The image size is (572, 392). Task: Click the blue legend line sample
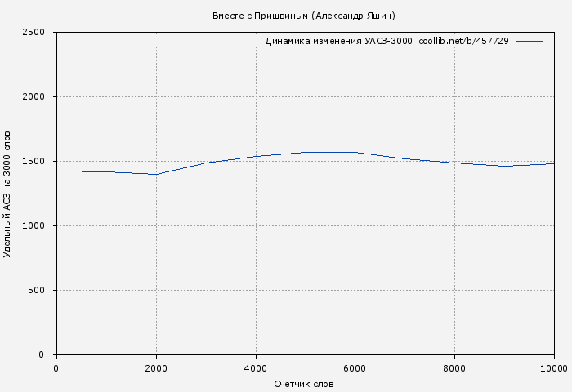(530, 41)
